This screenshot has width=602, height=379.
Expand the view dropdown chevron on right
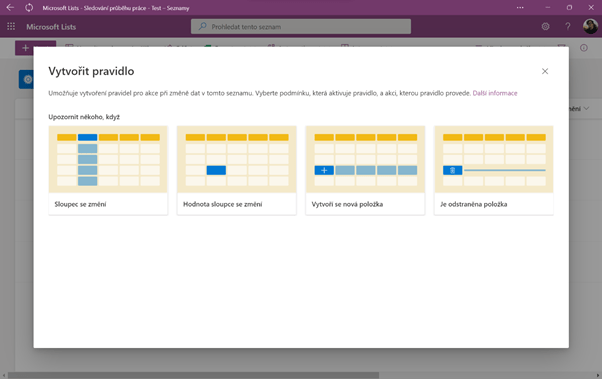[x=586, y=109]
